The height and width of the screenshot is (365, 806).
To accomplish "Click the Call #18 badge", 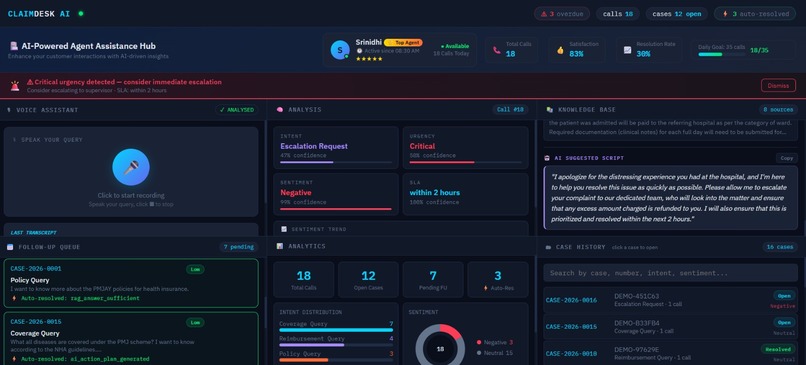I will tap(510, 110).
